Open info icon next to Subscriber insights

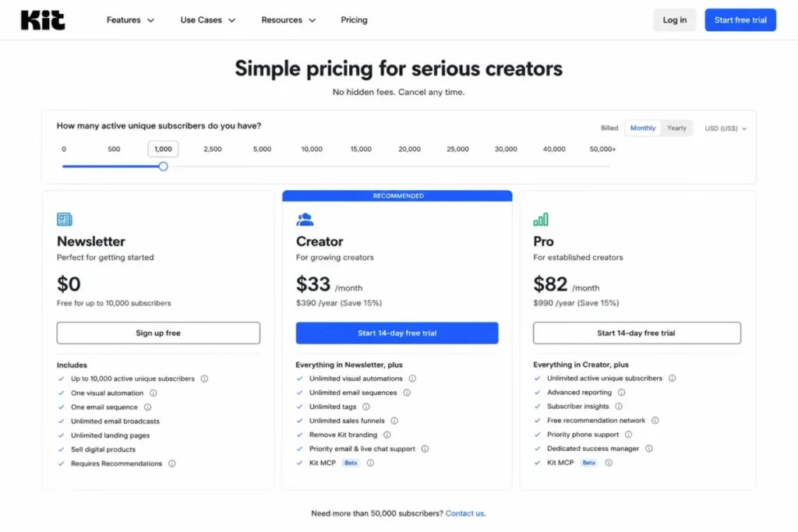click(x=619, y=407)
